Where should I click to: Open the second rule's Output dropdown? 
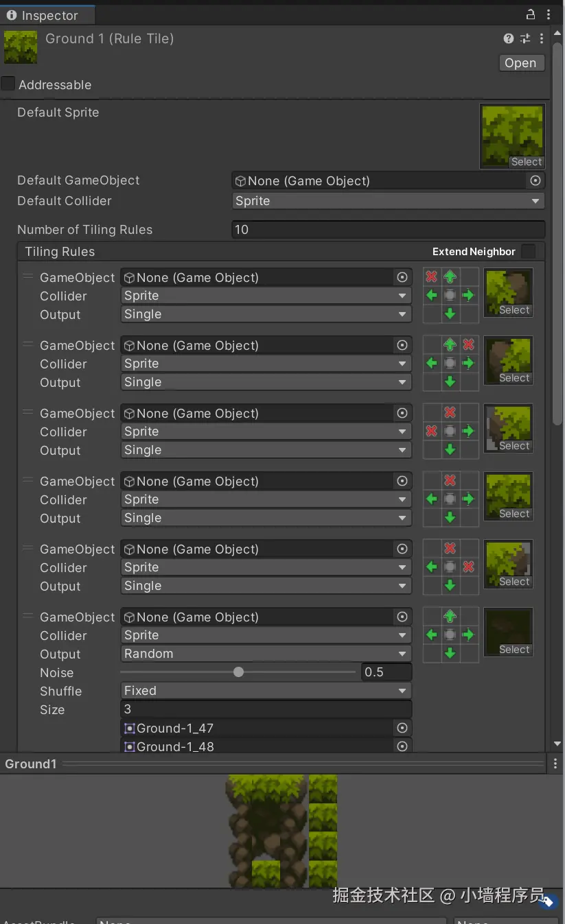[266, 382]
